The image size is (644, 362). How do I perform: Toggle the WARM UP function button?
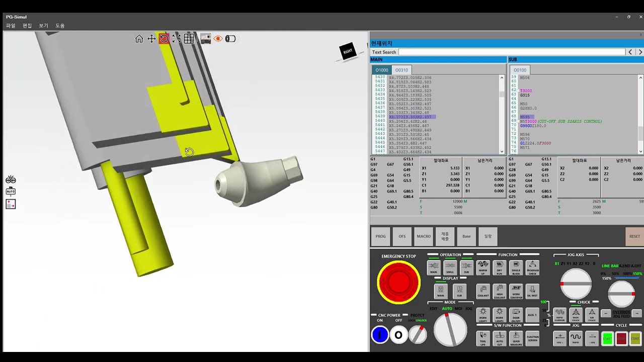pos(483,267)
